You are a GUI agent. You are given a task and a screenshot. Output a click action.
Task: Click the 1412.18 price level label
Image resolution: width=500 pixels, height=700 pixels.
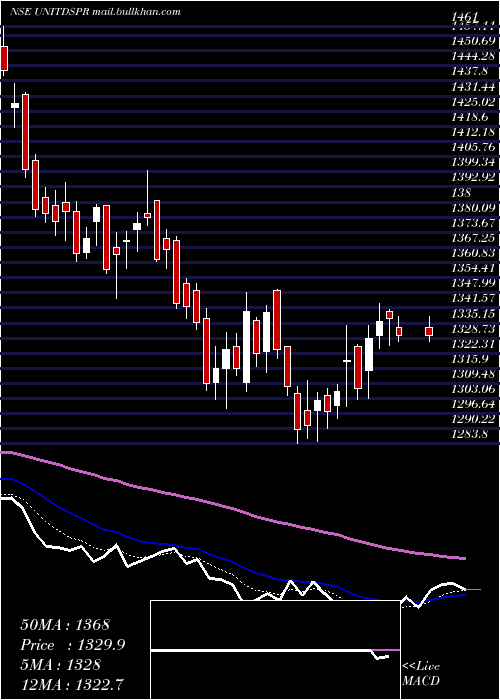473,133
